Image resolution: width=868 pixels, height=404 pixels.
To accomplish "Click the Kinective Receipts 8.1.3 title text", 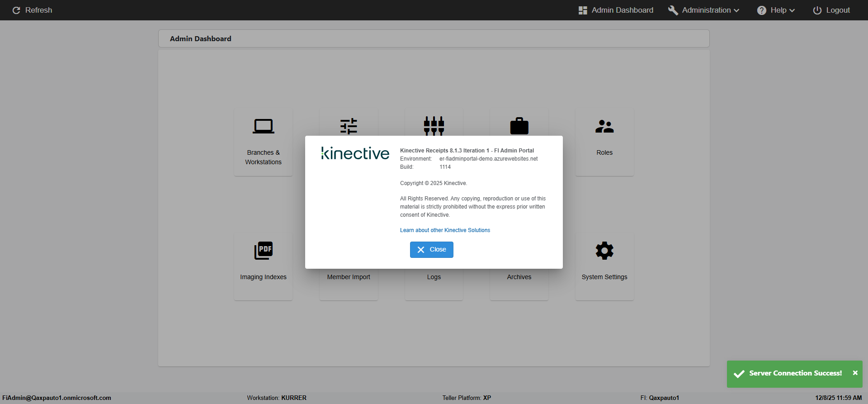I will pos(467,151).
